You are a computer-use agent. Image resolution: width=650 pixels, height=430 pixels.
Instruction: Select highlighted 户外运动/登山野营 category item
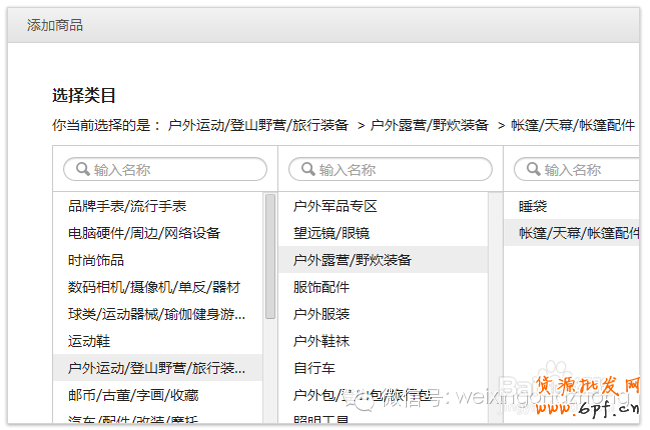pos(156,368)
